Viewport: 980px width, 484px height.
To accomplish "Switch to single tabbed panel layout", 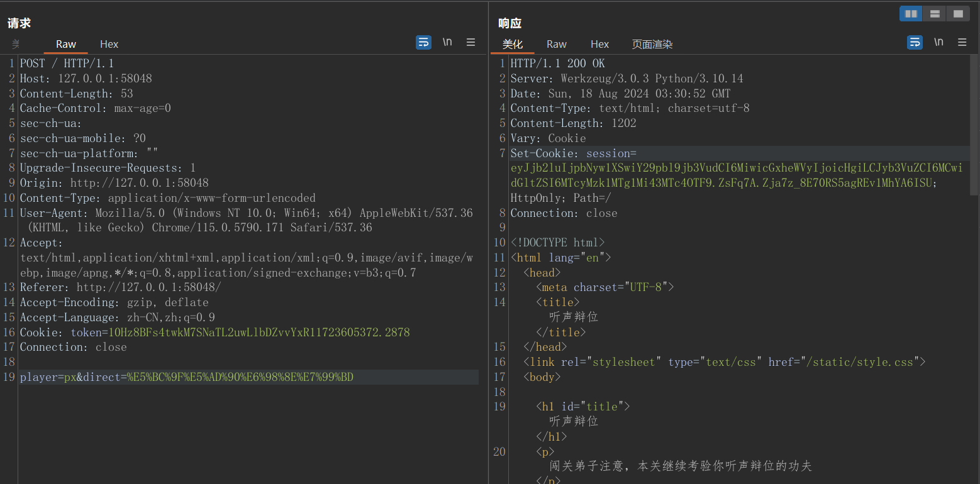I will [958, 13].
